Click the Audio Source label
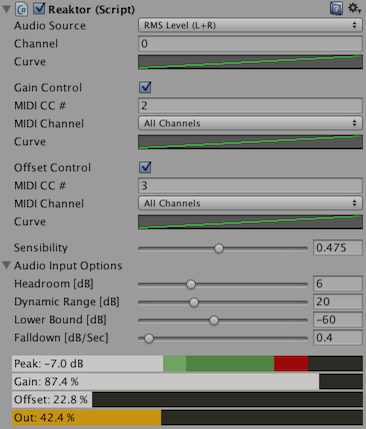The height and width of the screenshot is (429, 366). (50, 26)
